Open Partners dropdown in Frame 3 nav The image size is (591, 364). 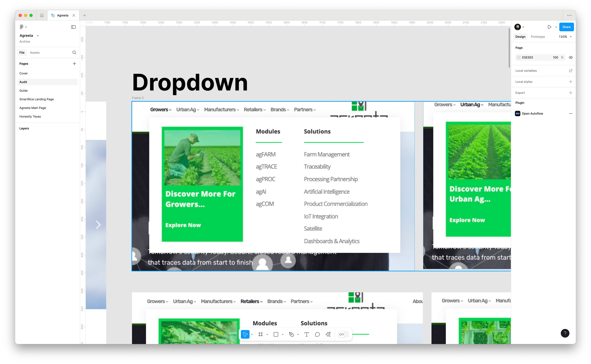coord(305,109)
